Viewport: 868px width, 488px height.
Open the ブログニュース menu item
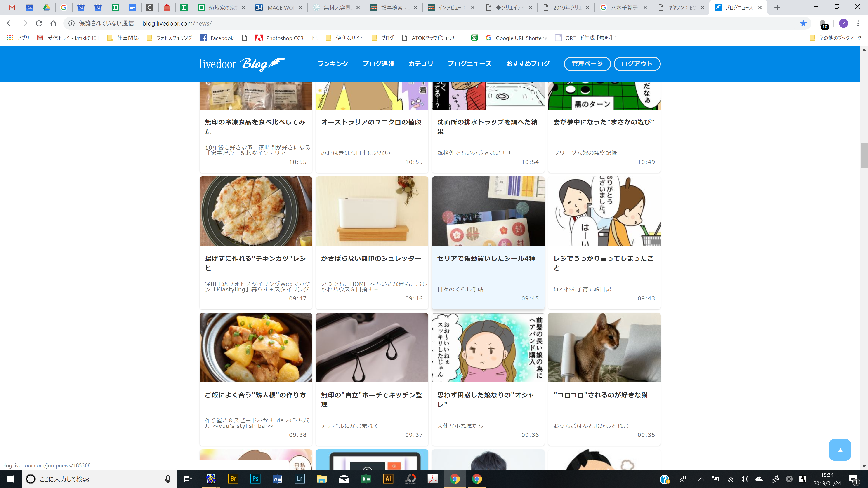coord(469,64)
